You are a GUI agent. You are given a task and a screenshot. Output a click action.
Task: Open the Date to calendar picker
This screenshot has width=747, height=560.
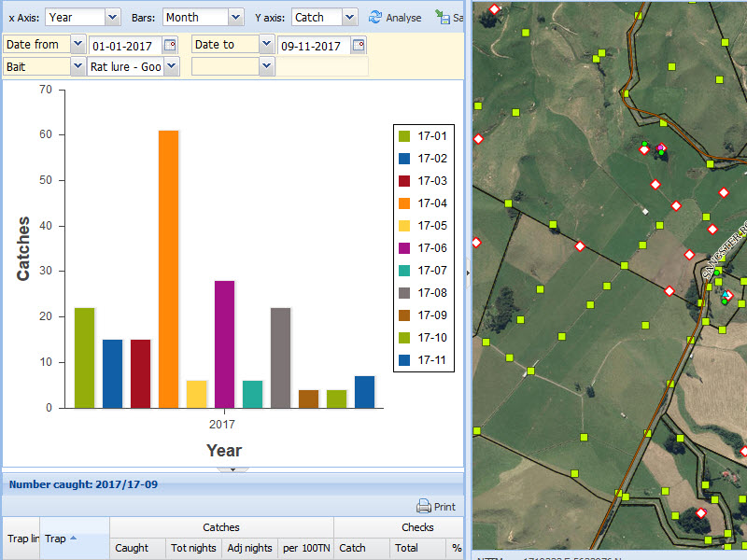click(x=359, y=45)
